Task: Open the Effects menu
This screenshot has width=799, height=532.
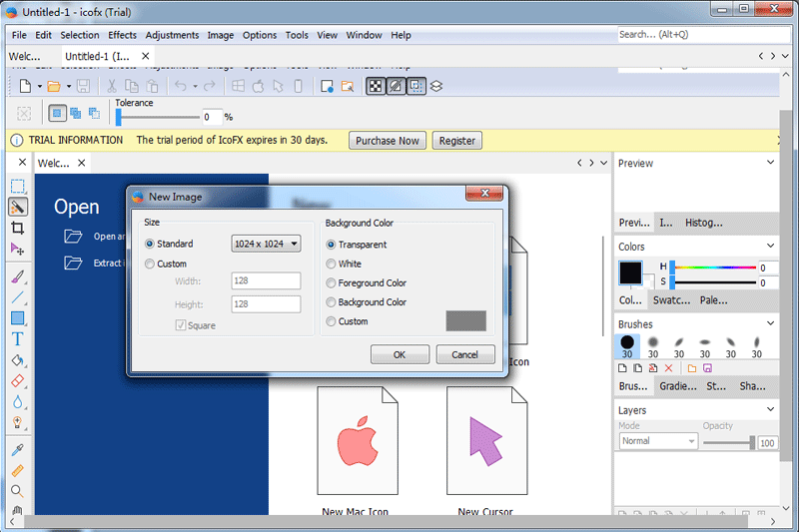Action: pos(122,35)
